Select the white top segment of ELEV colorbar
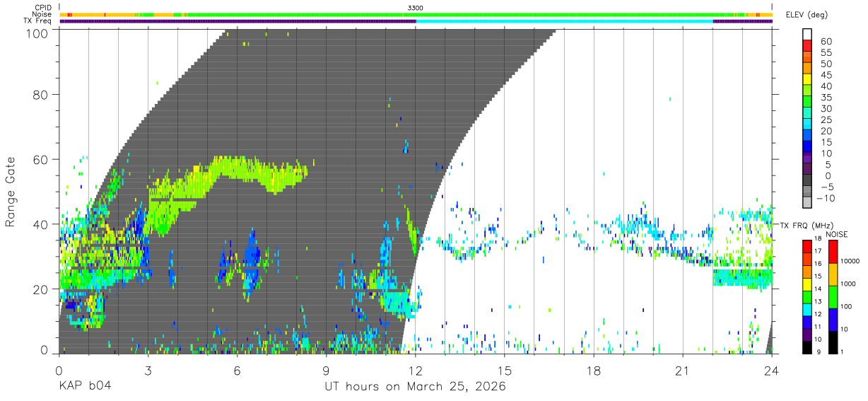The image size is (868, 401). [x=807, y=33]
